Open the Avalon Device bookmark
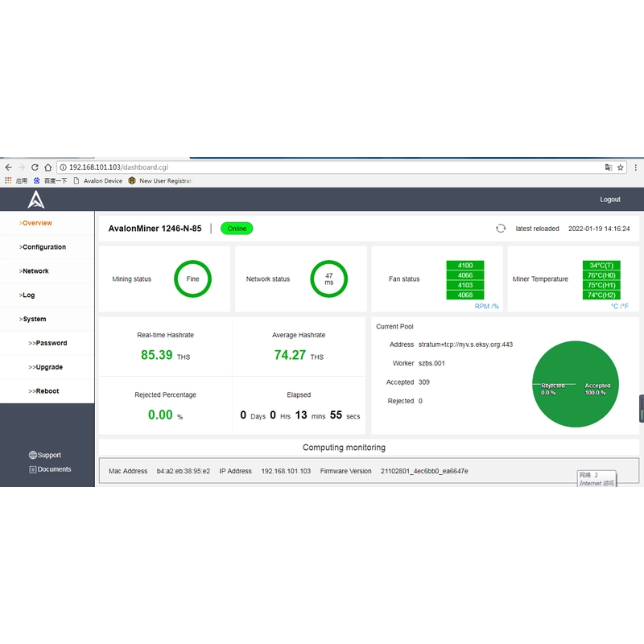 point(97,180)
